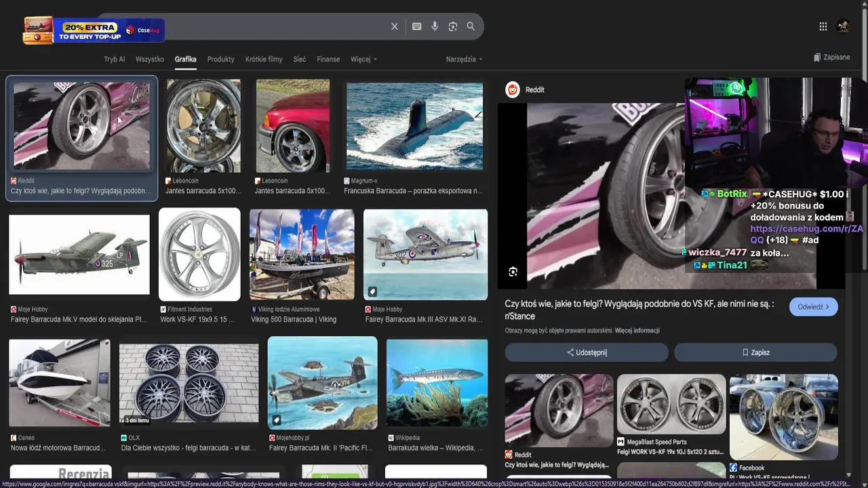Click 'Work VS-KF 19x9.5 15' caption
Viewport: 868px width, 488px height.
coord(197,320)
